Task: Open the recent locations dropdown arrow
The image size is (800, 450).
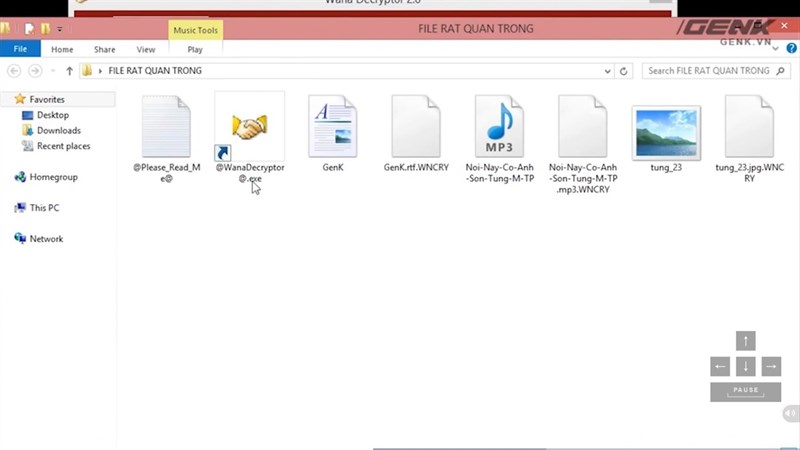Action: pyautogui.click(x=53, y=71)
